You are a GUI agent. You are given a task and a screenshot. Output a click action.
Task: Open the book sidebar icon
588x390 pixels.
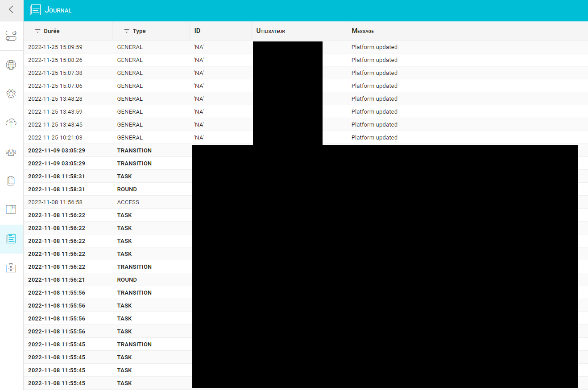pyautogui.click(x=11, y=209)
